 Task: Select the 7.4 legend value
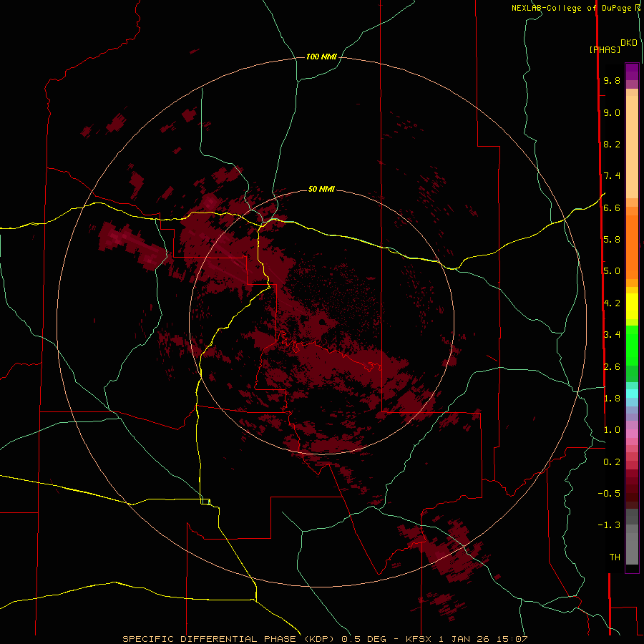coord(612,176)
